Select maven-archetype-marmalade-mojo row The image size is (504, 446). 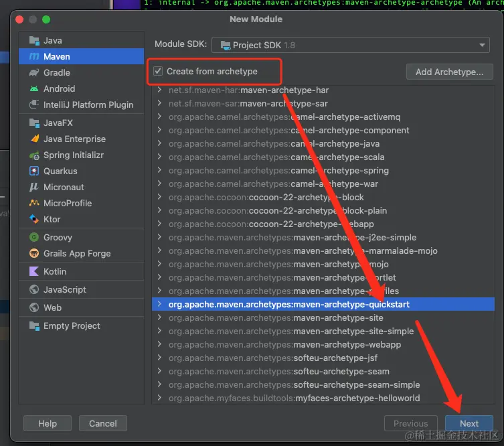point(323,251)
